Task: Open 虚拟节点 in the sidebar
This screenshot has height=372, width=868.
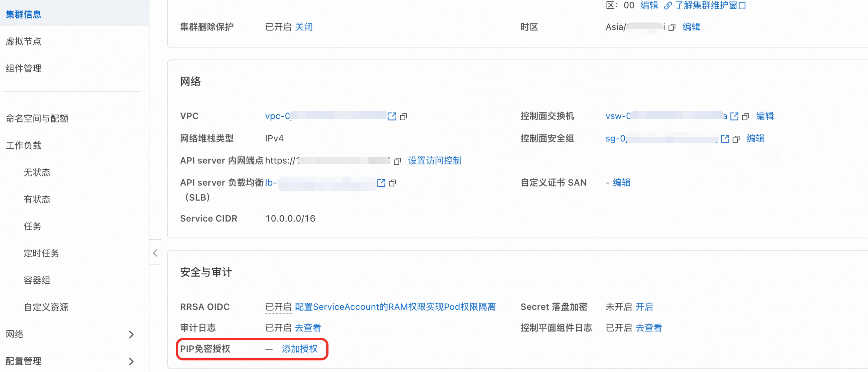Action: (24, 41)
